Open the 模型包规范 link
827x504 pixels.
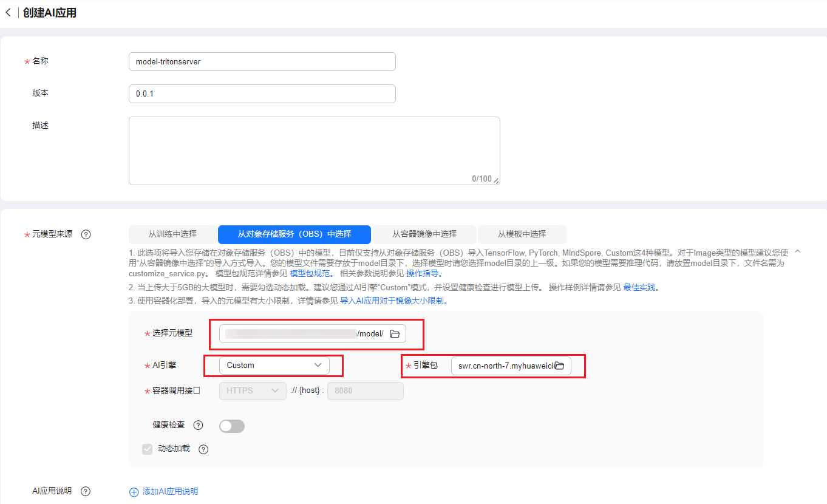coord(310,274)
